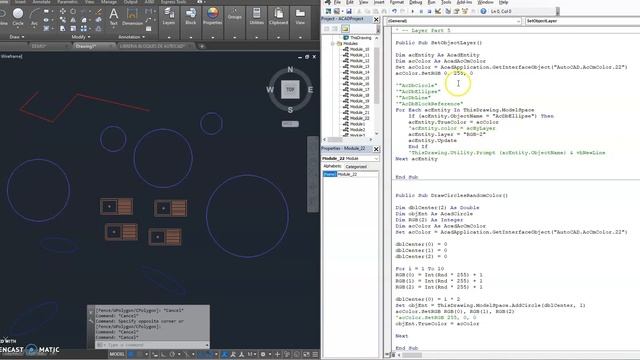Screen dimensions: 640x360
Task: Open the Run menu in VBA editor
Action: pyautogui.click(x=431, y=2)
